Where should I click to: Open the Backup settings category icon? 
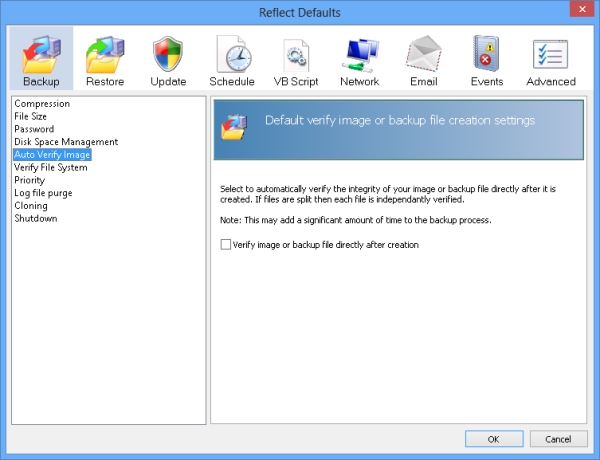tap(41, 58)
